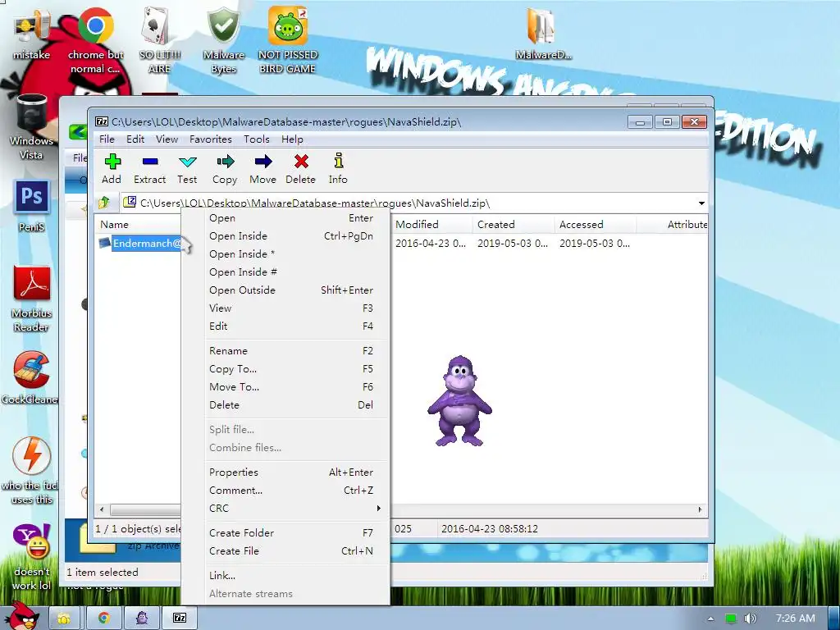Open the orange lightning bolt desktop icon
840x630 pixels.
(31, 455)
